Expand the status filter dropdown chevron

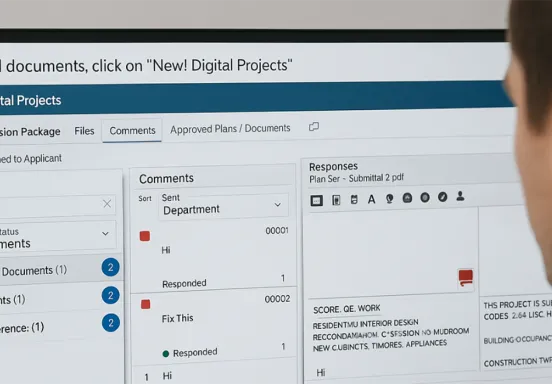[105, 234]
